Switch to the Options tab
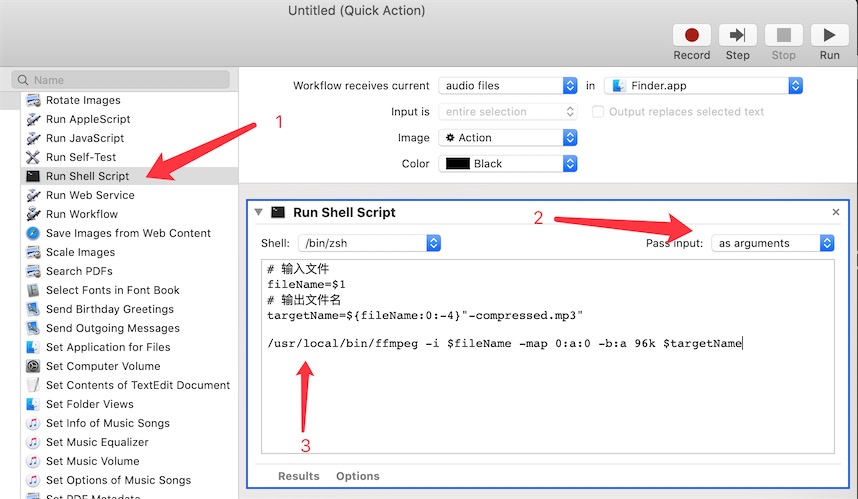Screen dimensions: 858x499 pyautogui.click(x=357, y=476)
